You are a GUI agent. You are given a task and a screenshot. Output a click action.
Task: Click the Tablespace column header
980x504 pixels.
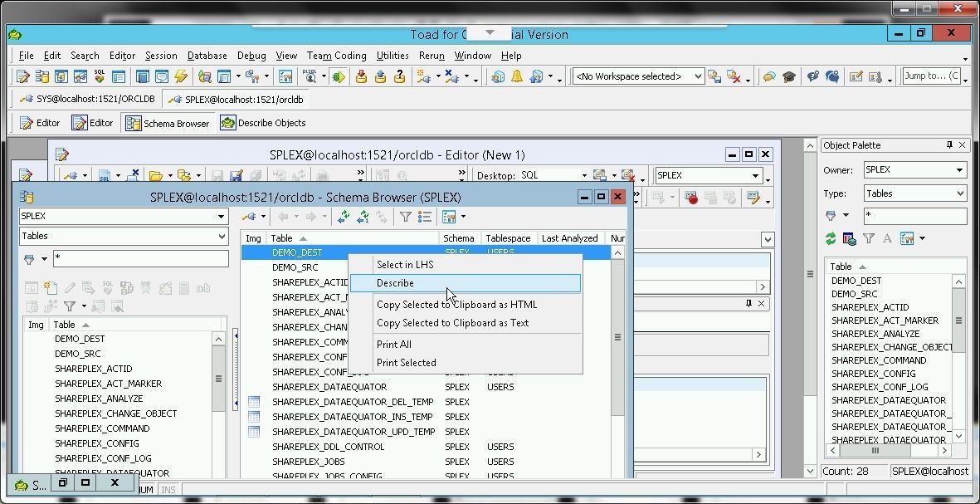click(510, 238)
